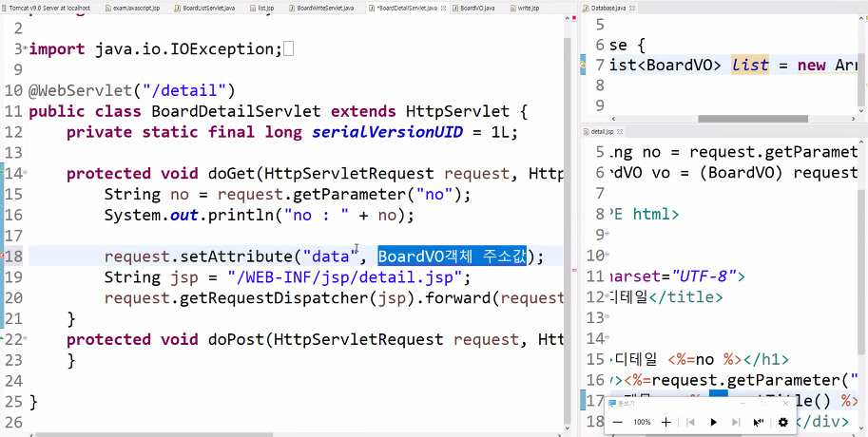Click the "/detail" string in WebServlet annotation
Viewport: 868px width, 437px height.
click(x=184, y=90)
